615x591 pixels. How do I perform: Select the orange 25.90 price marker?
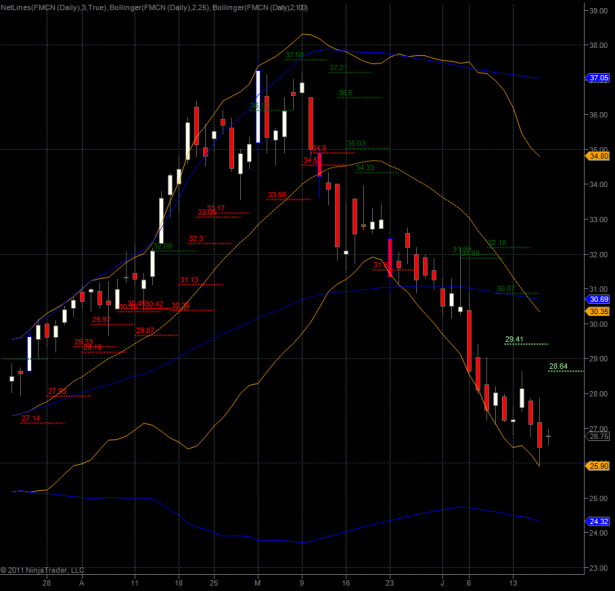[x=599, y=466]
